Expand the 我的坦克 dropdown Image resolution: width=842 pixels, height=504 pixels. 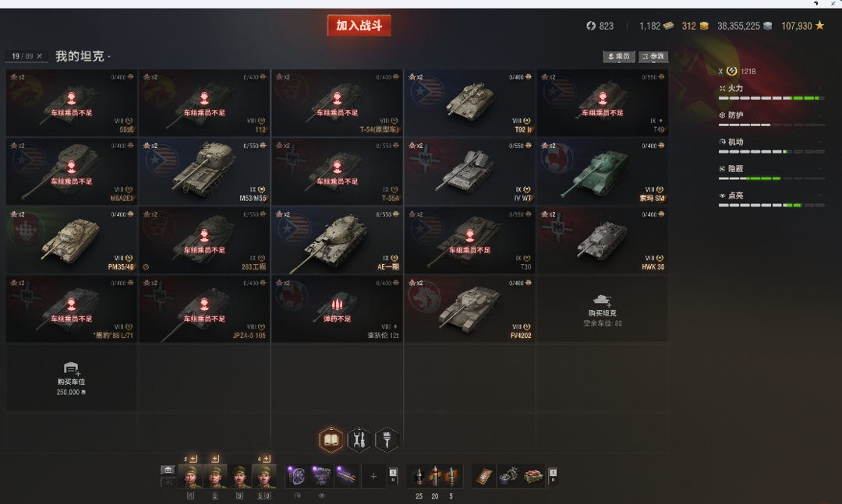coord(83,56)
